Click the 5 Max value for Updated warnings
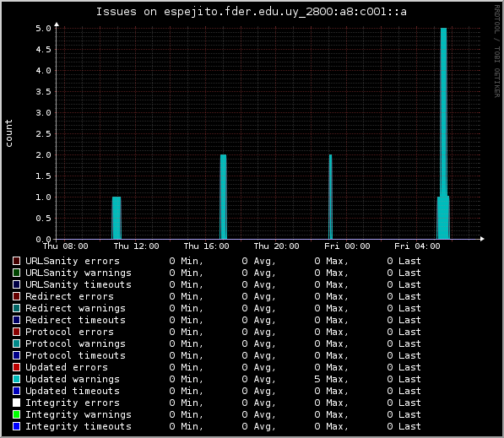The width and height of the screenshot is (504, 438). (331, 379)
